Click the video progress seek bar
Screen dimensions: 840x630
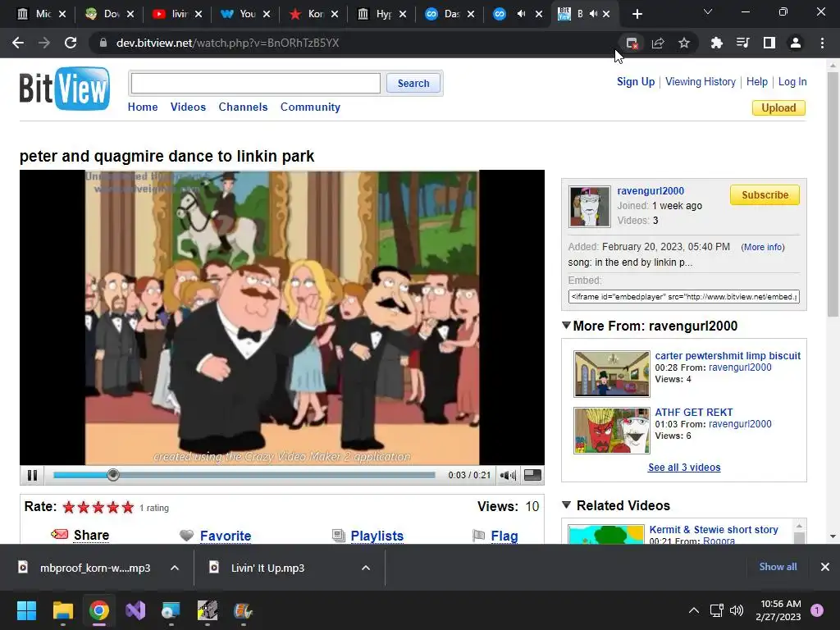(x=244, y=475)
